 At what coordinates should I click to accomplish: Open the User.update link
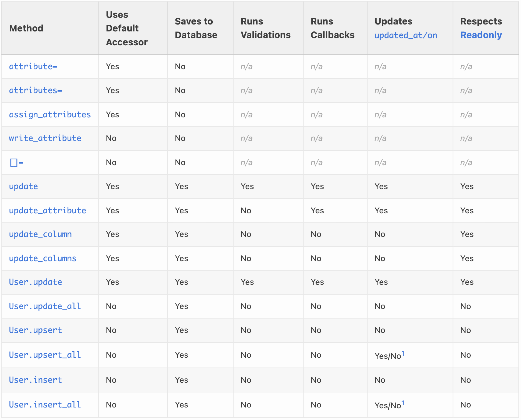pos(35,282)
